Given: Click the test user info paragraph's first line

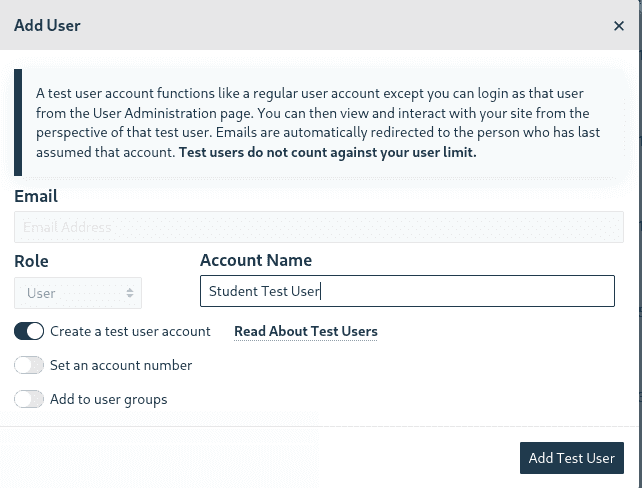Looking at the screenshot, I should 312,93.
